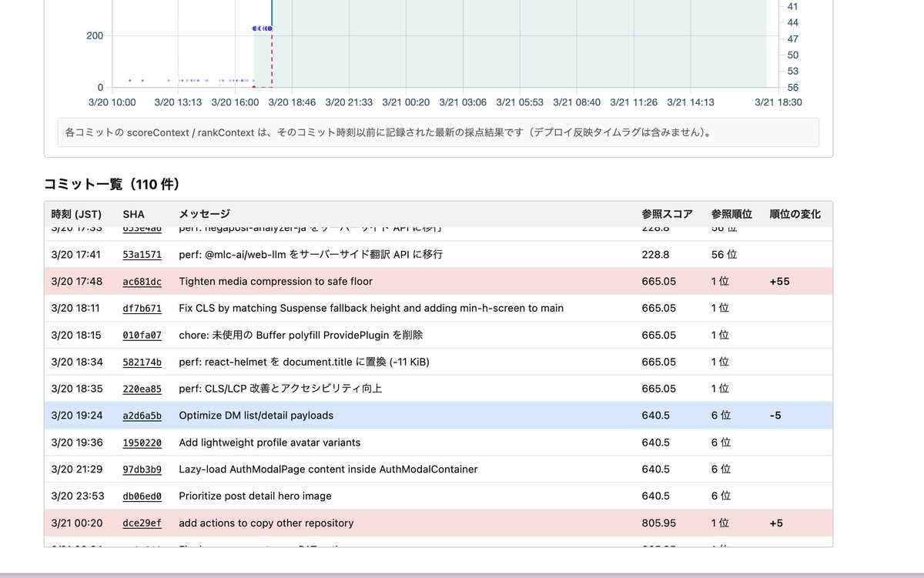The height and width of the screenshot is (578, 924).
Task: Open commit SHA link 220ea85
Action: (142, 389)
